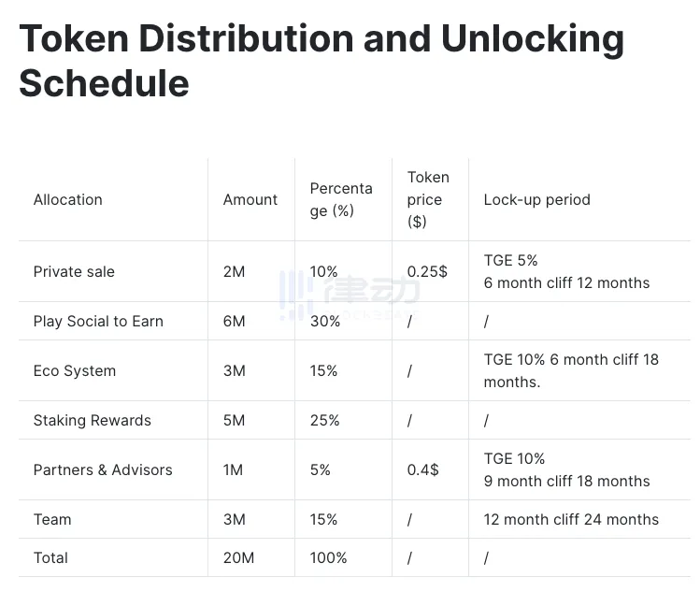Select the Percentage column header

click(x=341, y=199)
